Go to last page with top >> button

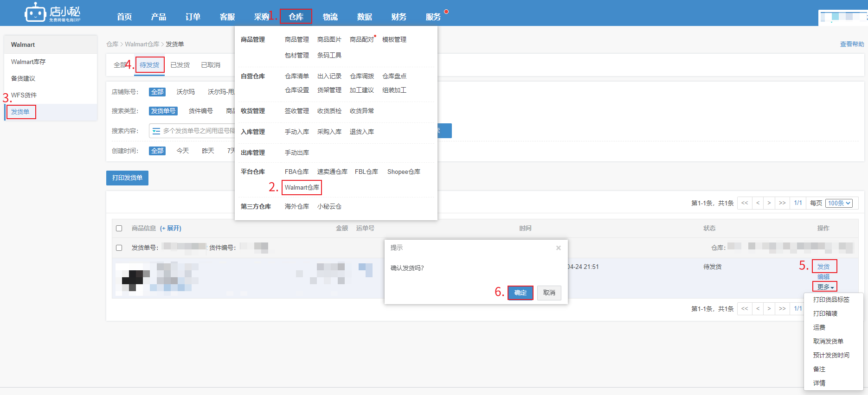(x=782, y=203)
